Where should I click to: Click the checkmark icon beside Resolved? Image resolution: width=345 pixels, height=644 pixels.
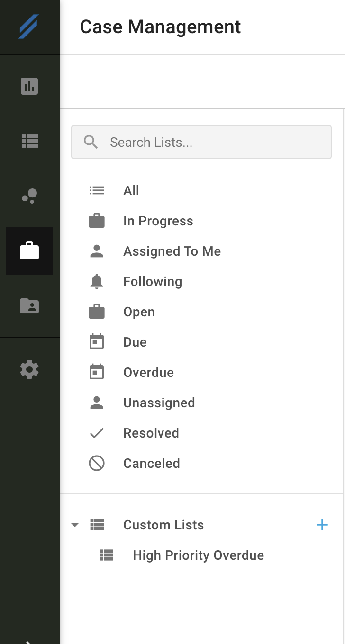[x=97, y=433]
